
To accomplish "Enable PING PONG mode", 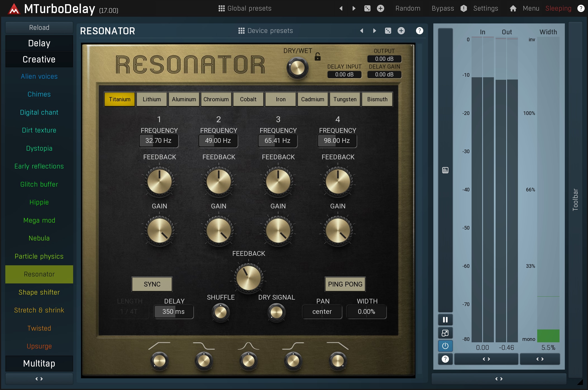I will (345, 284).
